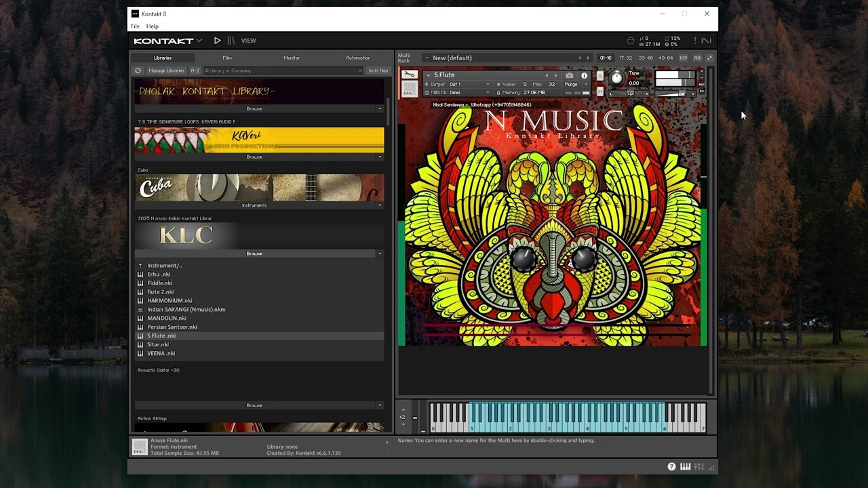Switch to the Files tab
This screenshot has width=868, height=488.
[227, 58]
